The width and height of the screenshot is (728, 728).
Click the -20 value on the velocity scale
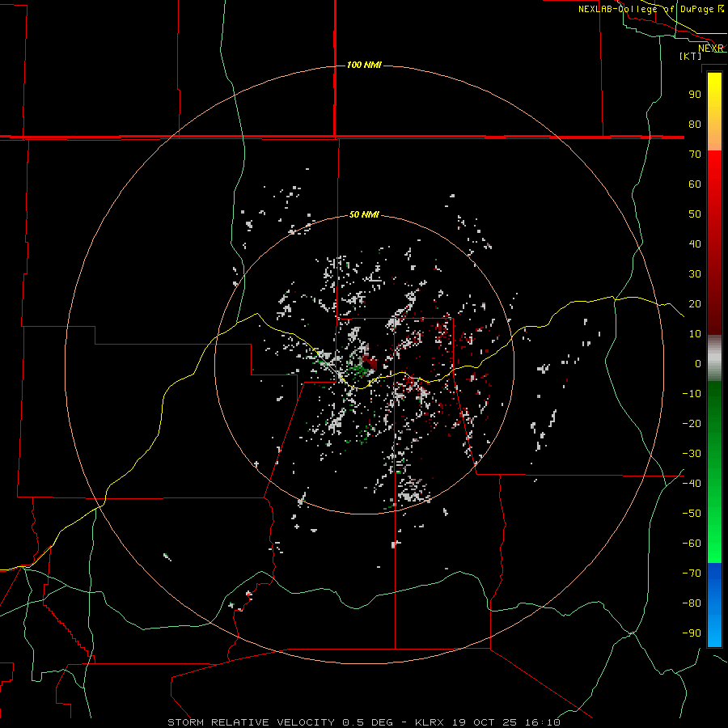pyautogui.click(x=692, y=423)
